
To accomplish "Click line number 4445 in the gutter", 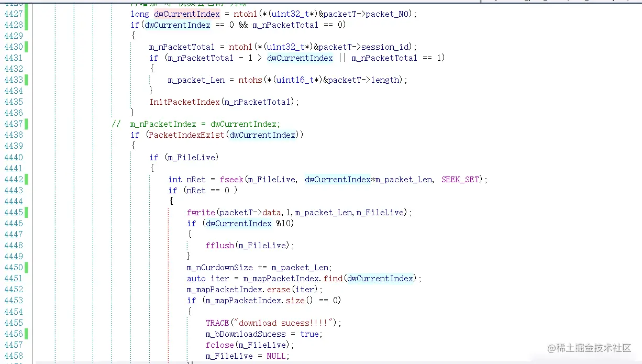I will (x=14, y=212).
